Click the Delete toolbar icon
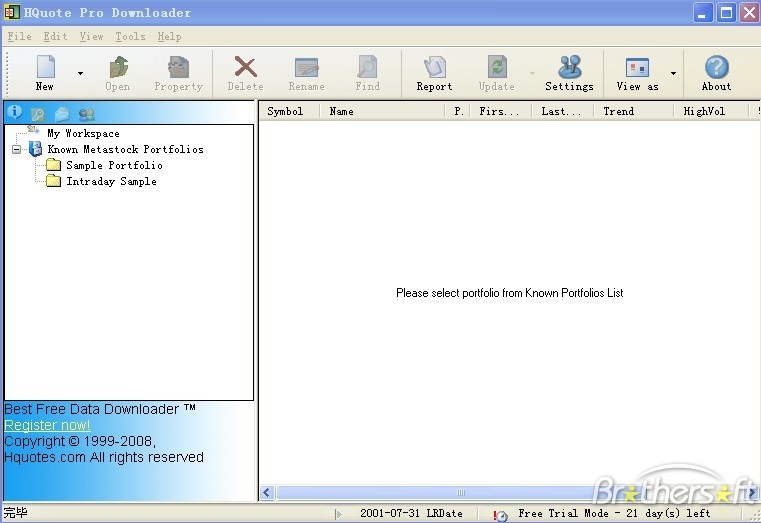 246,67
